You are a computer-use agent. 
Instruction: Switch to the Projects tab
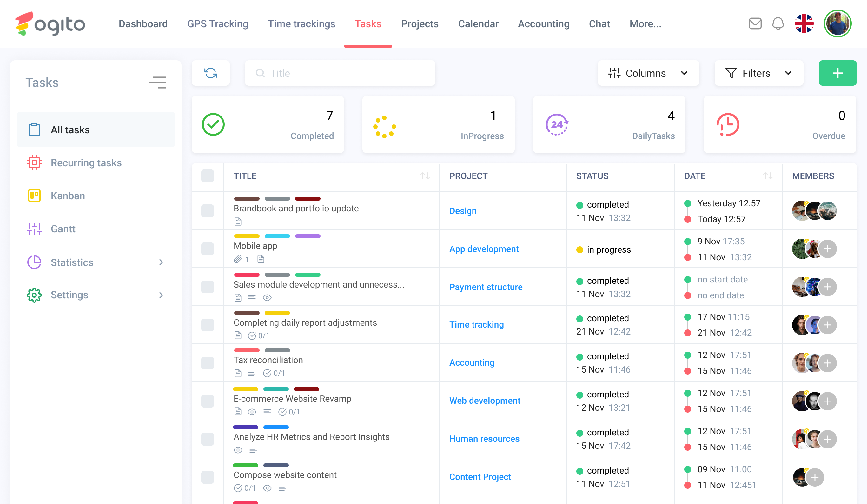420,24
